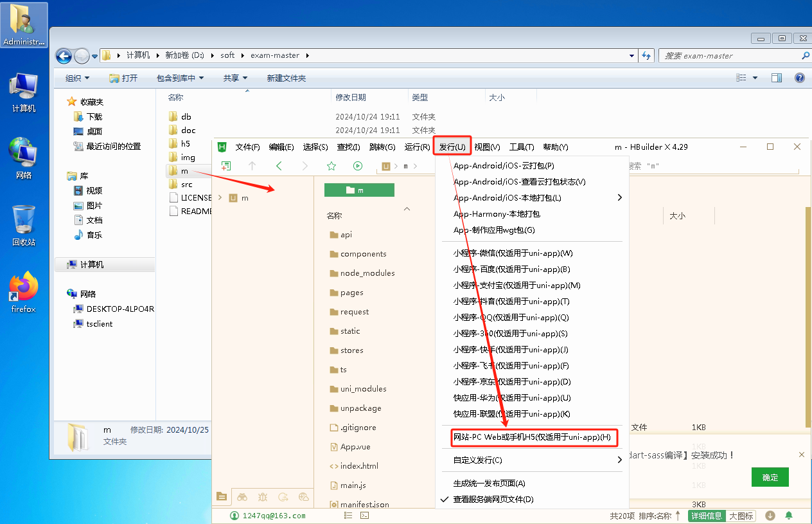Expand the 自定义发行(C) submenu arrow
812x524 pixels.
tap(619, 460)
